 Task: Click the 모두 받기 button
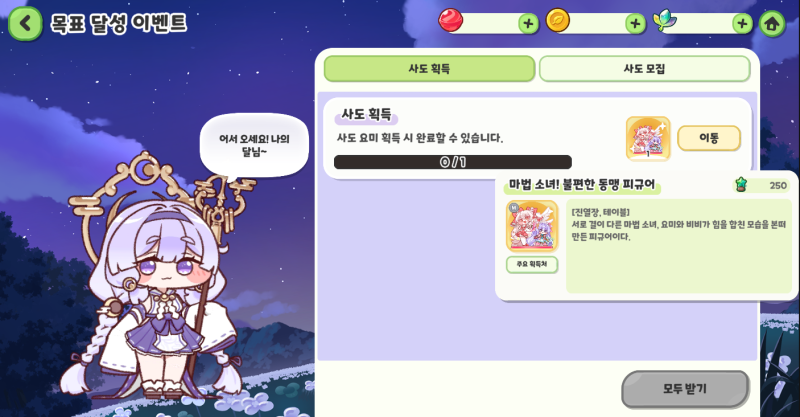[x=685, y=389]
